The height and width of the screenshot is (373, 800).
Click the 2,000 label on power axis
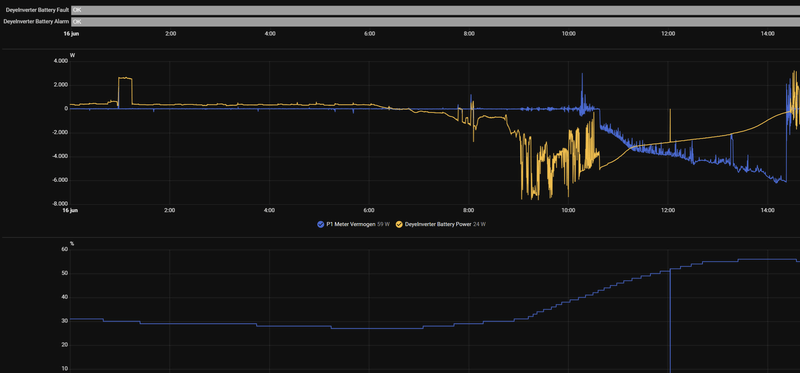pos(60,85)
